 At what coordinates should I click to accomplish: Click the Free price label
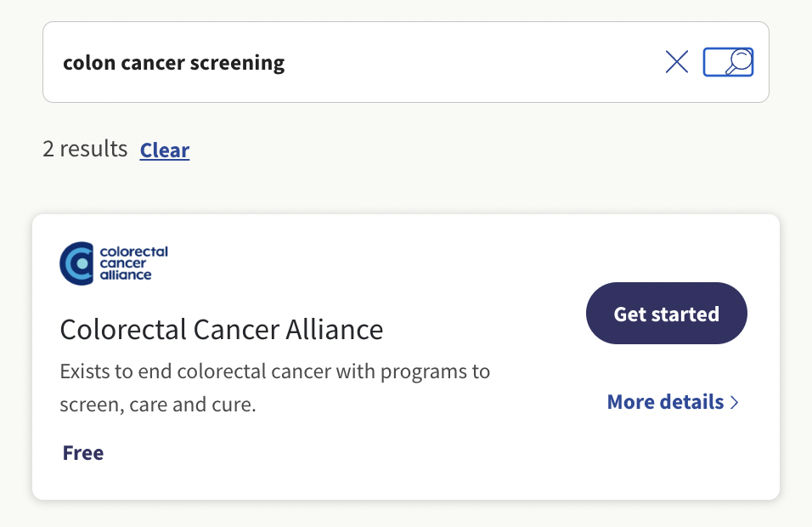(83, 452)
